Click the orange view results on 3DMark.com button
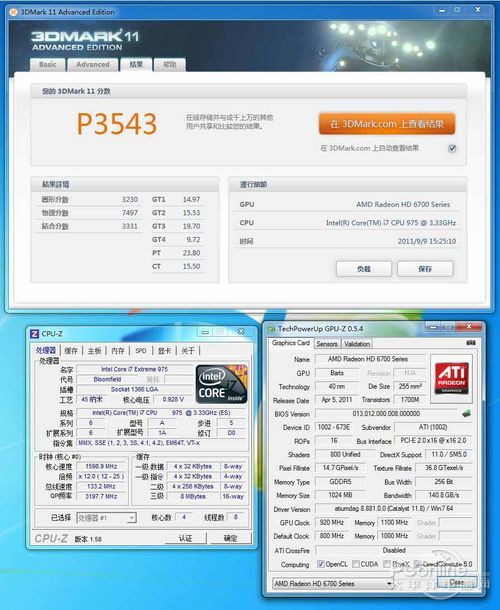Viewport: 500px width, 610px height. [x=387, y=124]
